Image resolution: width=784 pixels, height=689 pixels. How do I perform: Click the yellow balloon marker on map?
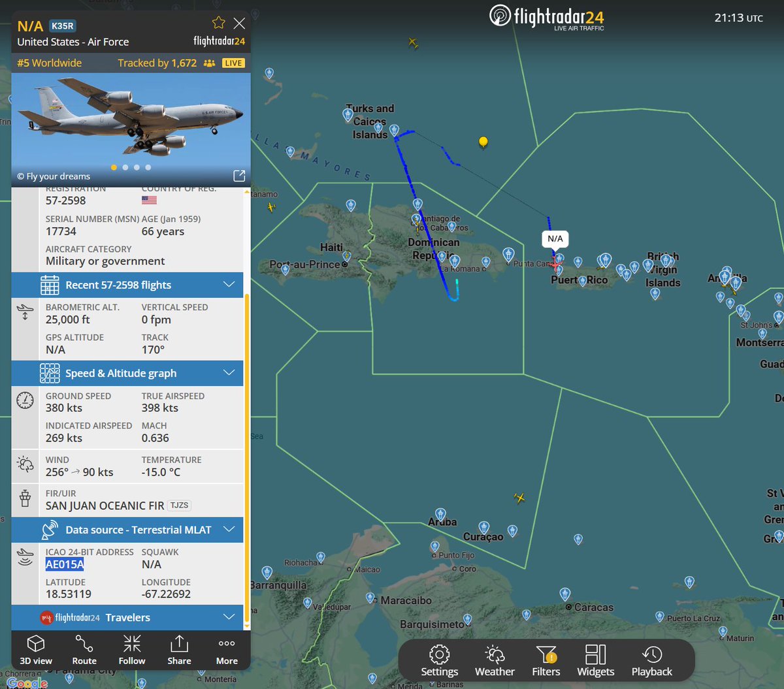pos(483,142)
